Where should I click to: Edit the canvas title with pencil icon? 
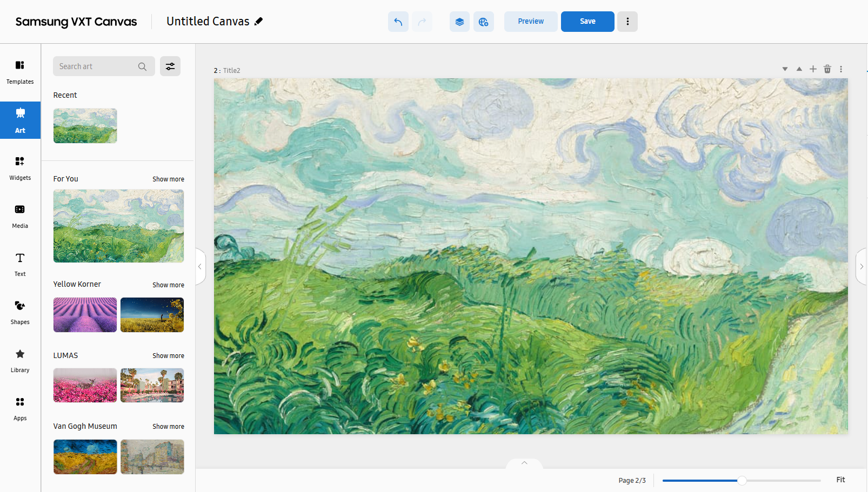click(259, 21)
